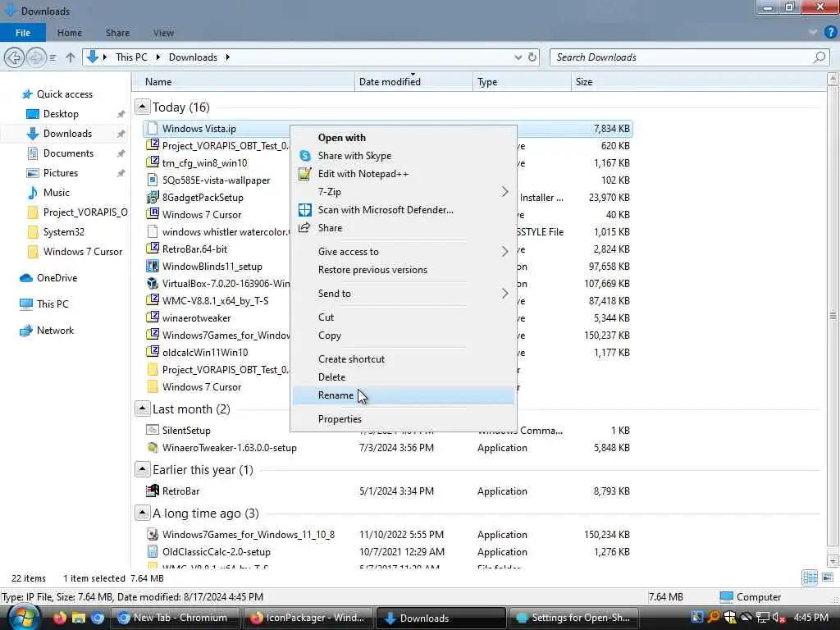This screenshot has height=630, width=840.
Task: Switch to large icons view button
Action: point(828,577)
